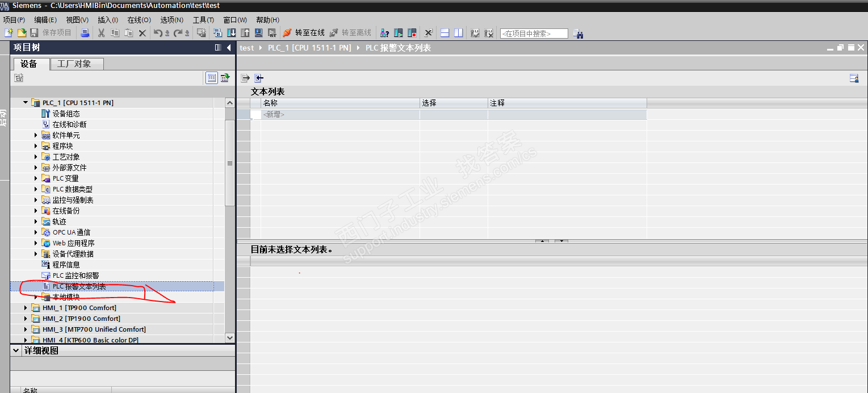
Task: Collapse the 详细视图 panel
Action: (15, 351)
